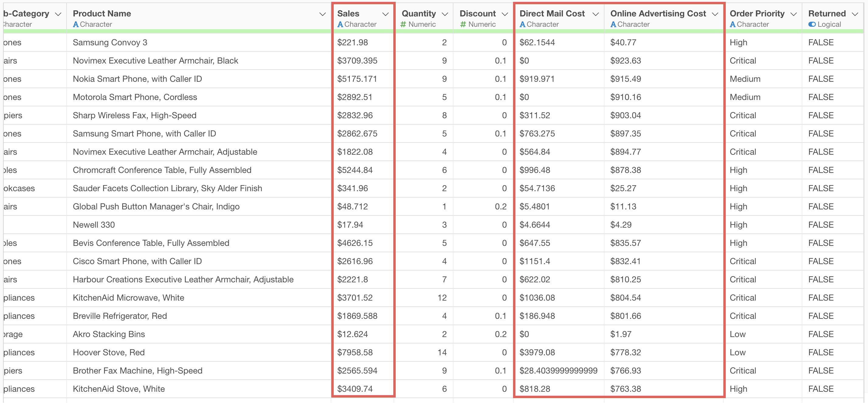The width and height of the screenshot is (868, 403).
Task: Open the Sales column dropdown arrow
Action: 385,14
